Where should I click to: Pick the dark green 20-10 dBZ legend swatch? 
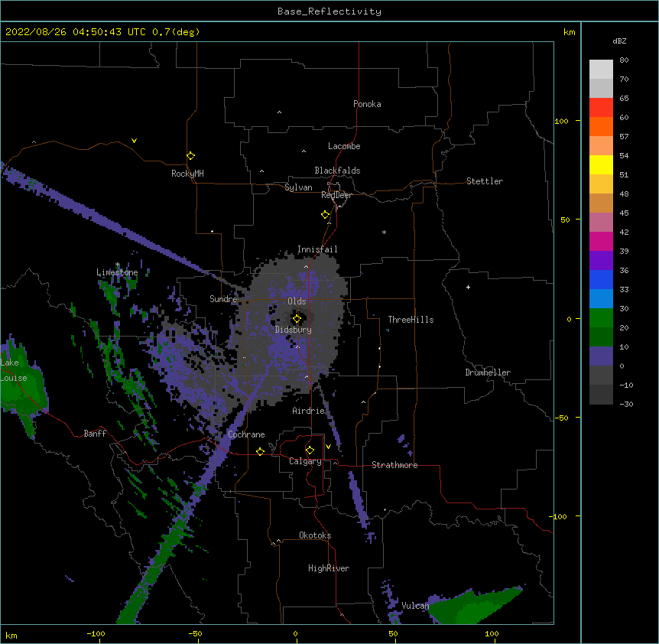click(x=601, y=337)
